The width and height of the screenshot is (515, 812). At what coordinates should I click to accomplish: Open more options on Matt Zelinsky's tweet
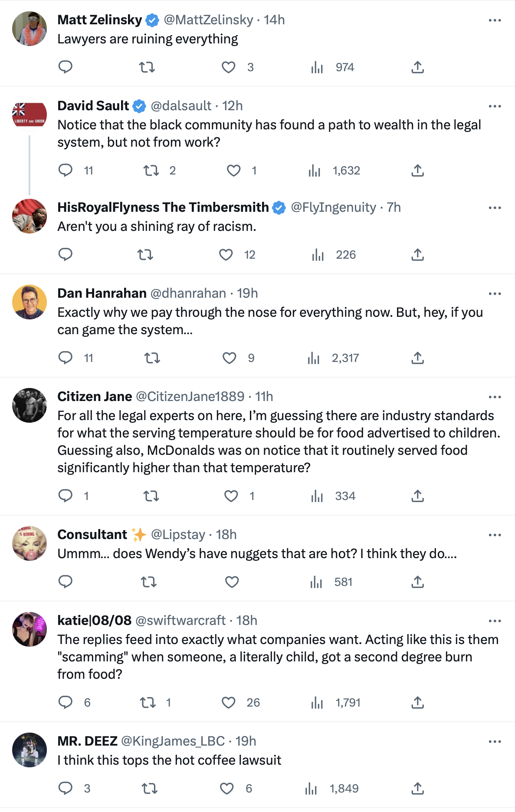click(495, 20)
